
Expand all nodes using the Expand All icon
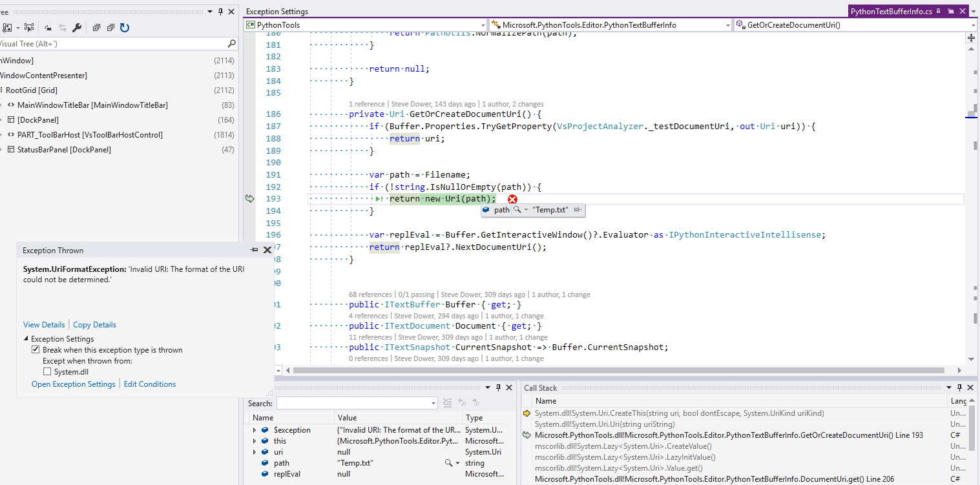pos(96,27)
